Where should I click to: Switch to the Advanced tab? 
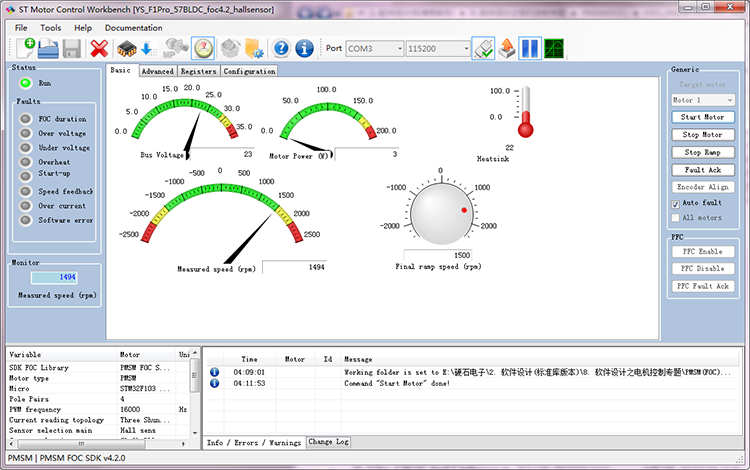[158, 71]
